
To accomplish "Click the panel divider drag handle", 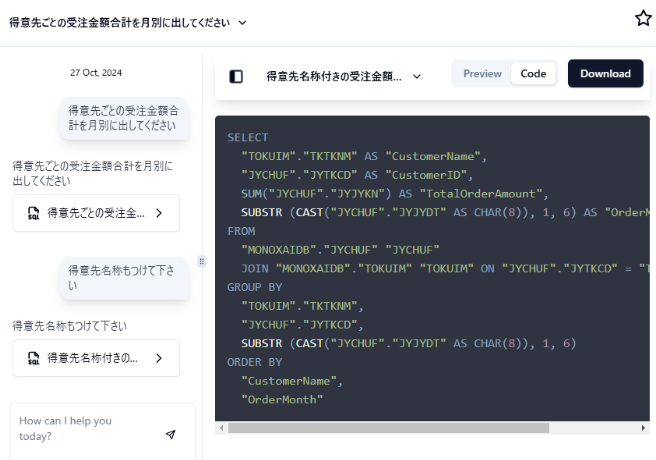I will 202,261.
